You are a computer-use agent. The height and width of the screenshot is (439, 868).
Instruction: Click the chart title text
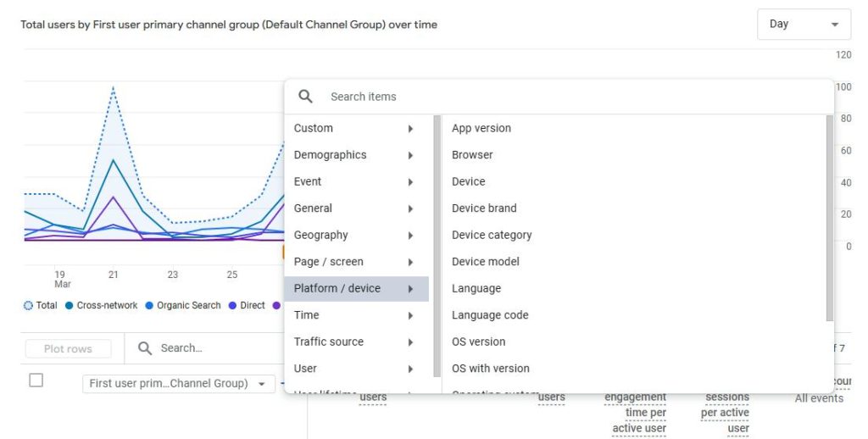pos(229,25)
